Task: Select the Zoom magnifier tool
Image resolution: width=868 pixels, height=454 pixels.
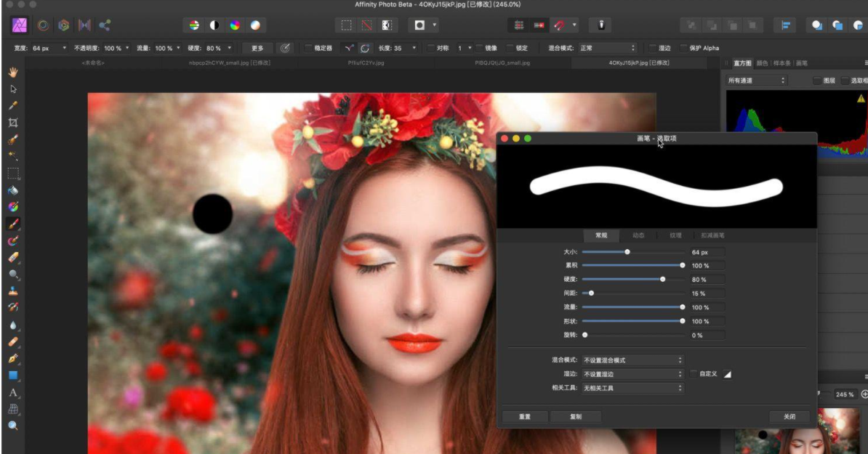Action: (x=13, y=425)
